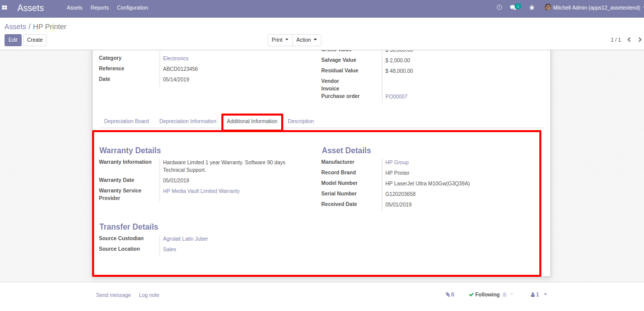Screen dimensions: 644x311
Task: Open the Sales source location link
Action: 170,250
